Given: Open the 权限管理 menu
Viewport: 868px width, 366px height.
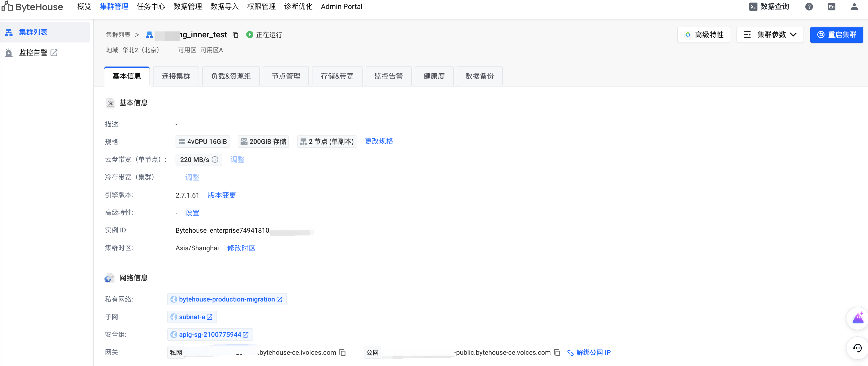Looking at the screenshot, I should (x=262, y=7).
